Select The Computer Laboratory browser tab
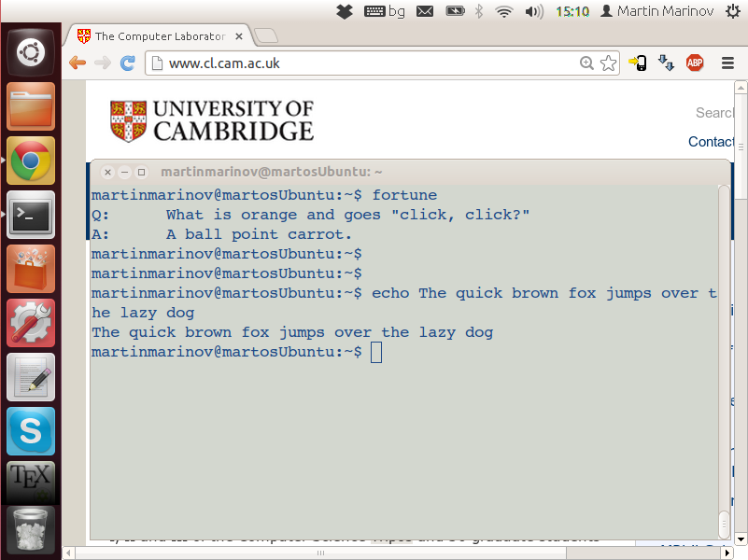Viewport: 748px width, 560px height. click(x=158, y=36)
